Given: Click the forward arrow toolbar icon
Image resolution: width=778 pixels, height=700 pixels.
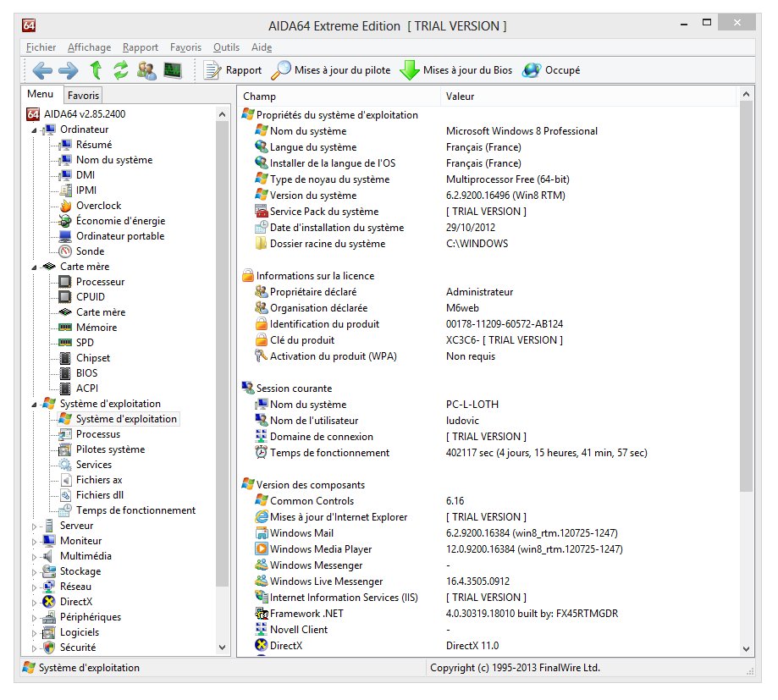Looking at the screenshot, I should [x=68, y=70].
